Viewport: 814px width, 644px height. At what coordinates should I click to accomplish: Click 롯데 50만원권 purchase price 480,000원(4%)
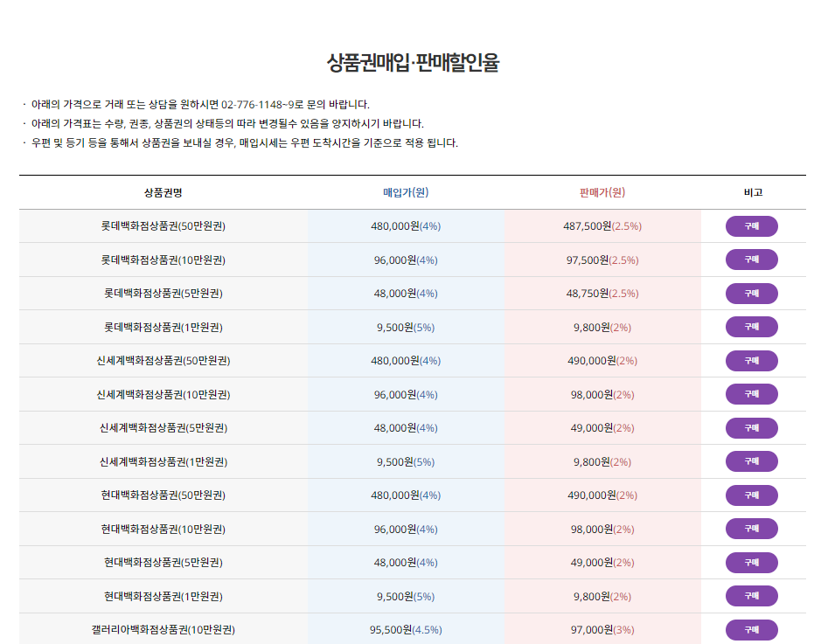(x=406, y=226)
